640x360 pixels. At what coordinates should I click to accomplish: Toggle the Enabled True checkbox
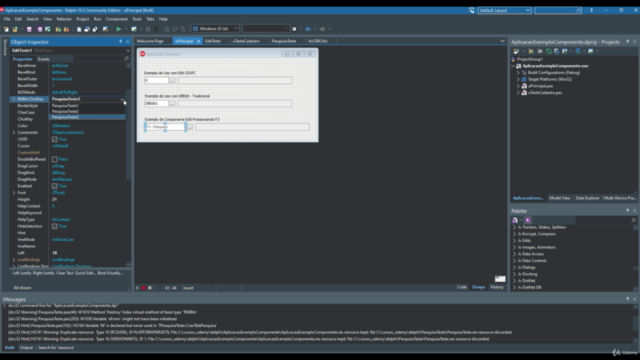point(55,186)
